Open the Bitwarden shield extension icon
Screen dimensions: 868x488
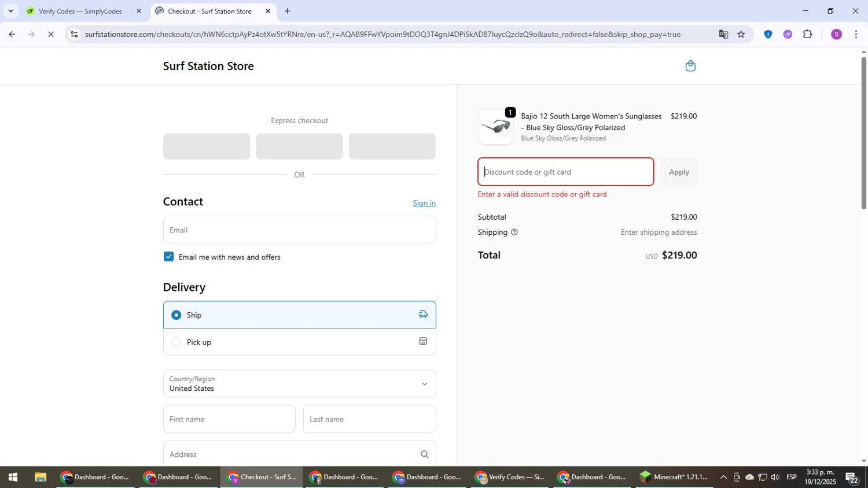pyautogui.click(x=768, y=34)
